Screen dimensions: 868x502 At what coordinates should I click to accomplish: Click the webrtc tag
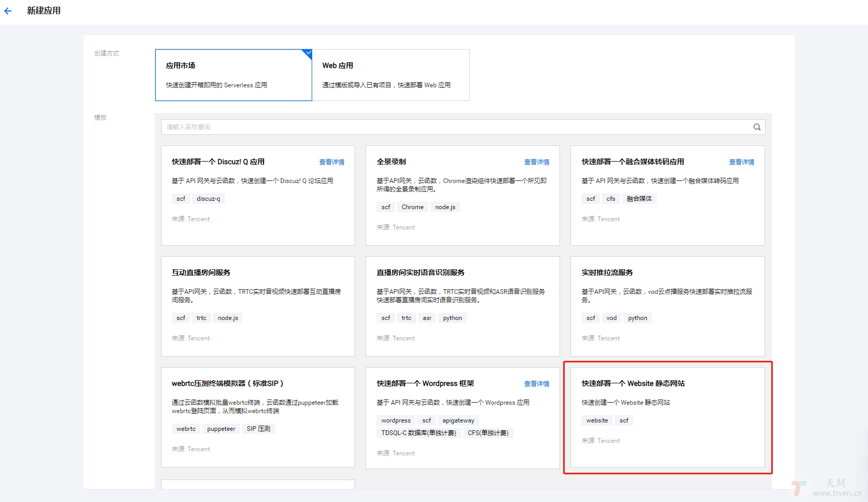[x=186, y=429]
